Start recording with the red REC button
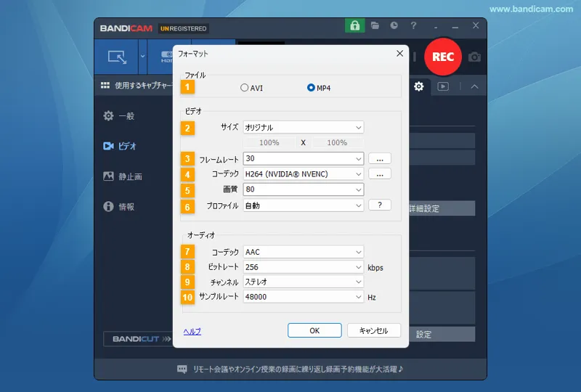This screenshot has height=392, width=581. (x=443, y=57)
